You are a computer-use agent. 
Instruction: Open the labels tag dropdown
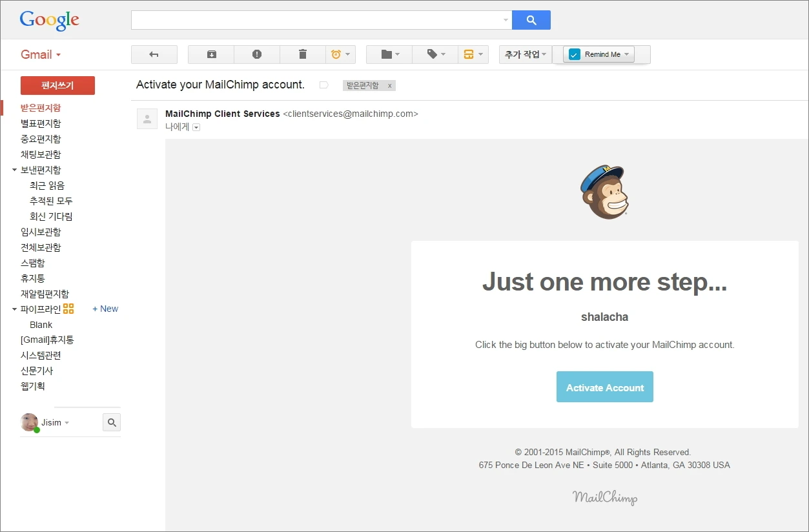pyautogui.click(x=435, y=55)
